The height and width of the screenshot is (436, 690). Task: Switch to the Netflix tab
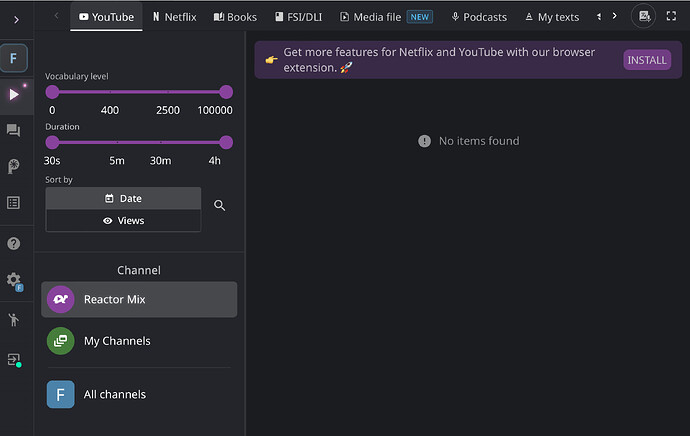175,17
